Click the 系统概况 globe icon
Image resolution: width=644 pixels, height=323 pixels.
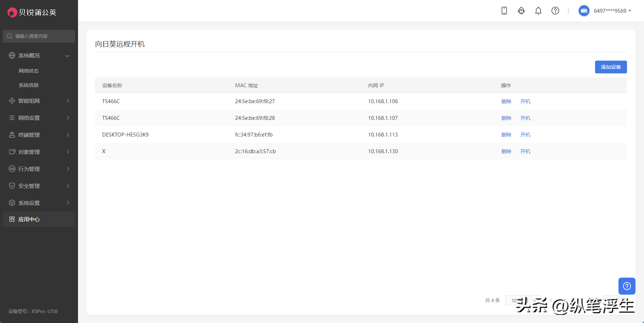point(12,55)
